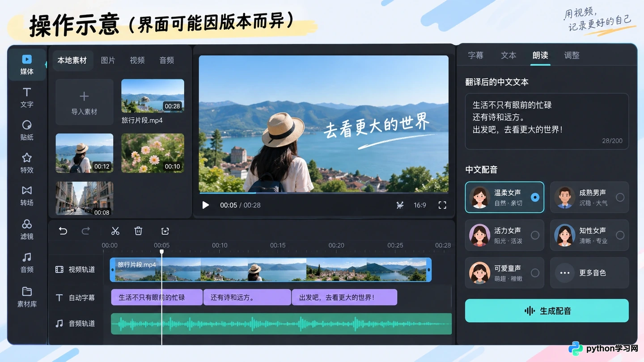
Task: Select the scissors split tool
Action: point(115,231)
